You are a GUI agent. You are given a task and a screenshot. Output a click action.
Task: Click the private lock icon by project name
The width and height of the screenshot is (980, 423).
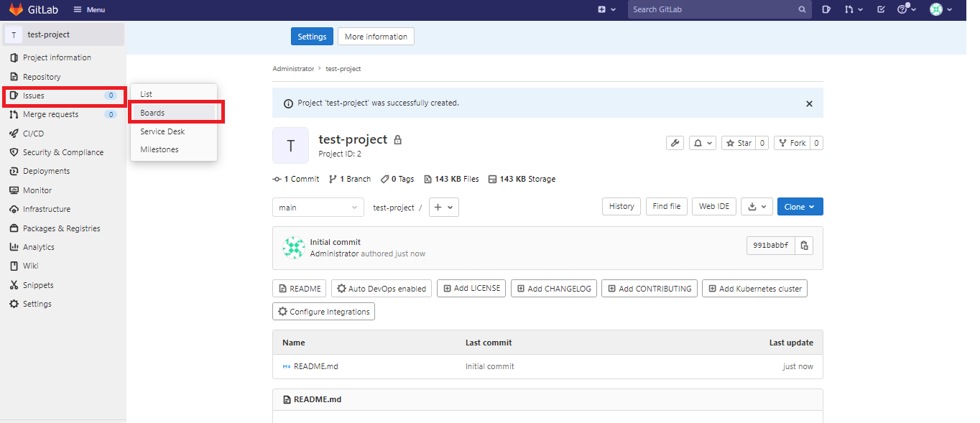click(x=398, y=139)
